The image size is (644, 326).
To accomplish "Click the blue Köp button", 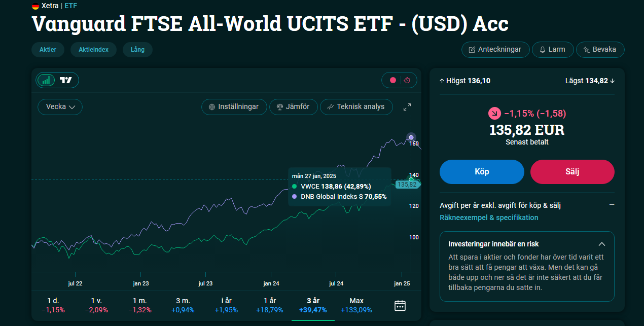I will click(x=482, y=172).
